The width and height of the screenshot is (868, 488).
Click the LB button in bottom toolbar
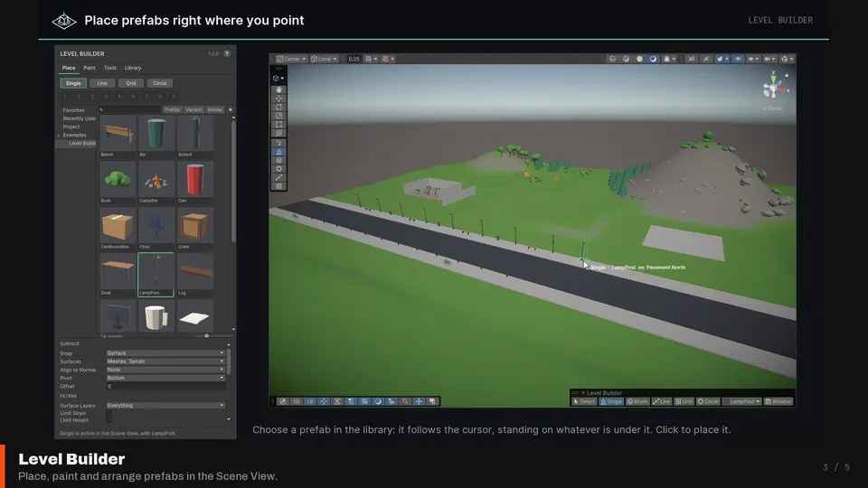(310, 401)
